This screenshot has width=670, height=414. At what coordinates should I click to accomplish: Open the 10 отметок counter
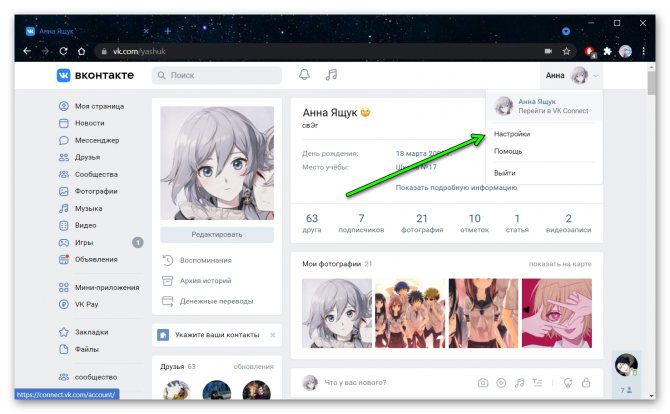pyautogui.click(x=474, y=223)
